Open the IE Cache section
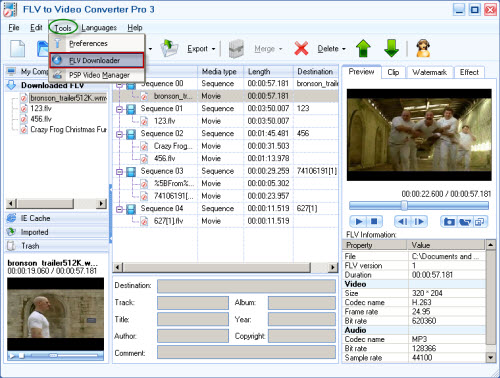This screenshot has width=500, height=378. pyautogui.click(x=57, y=218)
